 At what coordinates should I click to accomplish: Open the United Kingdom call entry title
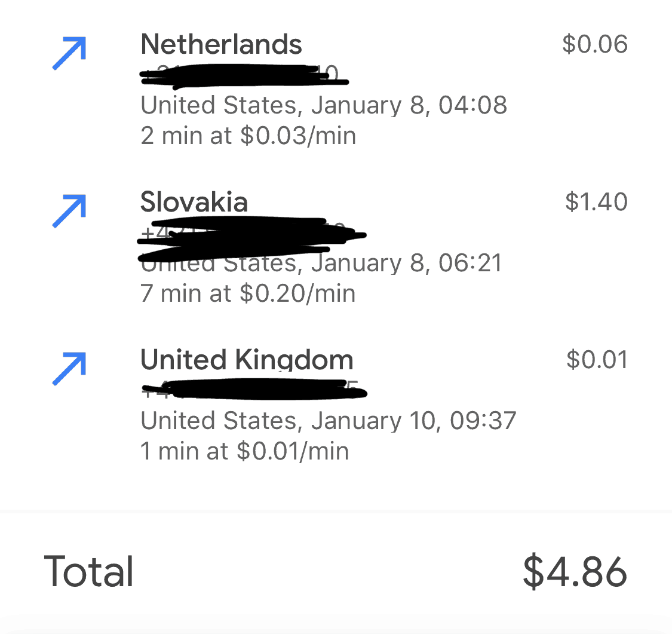247,360
